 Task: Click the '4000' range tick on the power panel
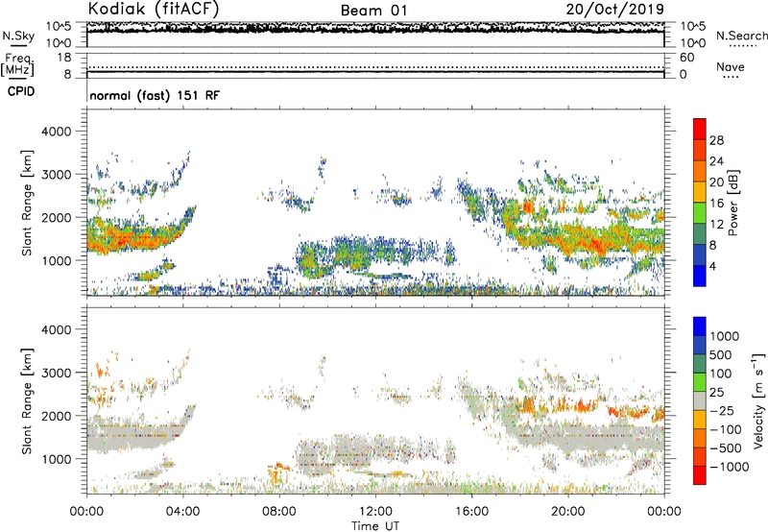[x=56, y=132]
